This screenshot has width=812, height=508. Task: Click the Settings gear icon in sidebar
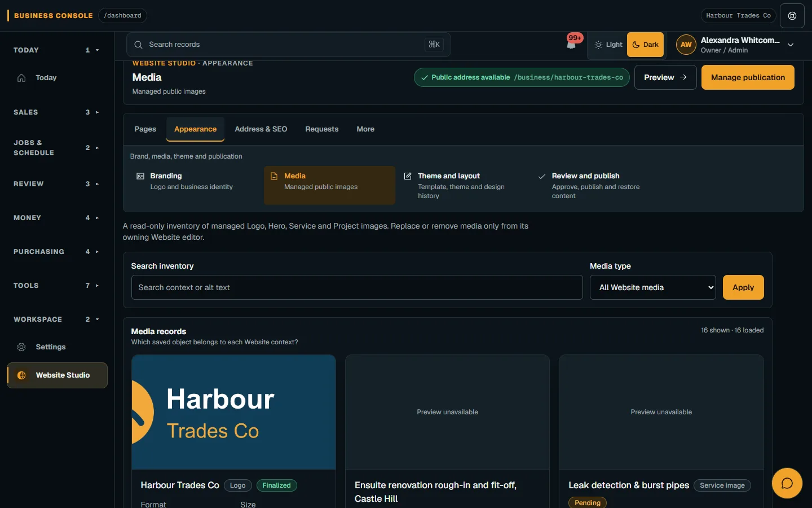[21, 347]
